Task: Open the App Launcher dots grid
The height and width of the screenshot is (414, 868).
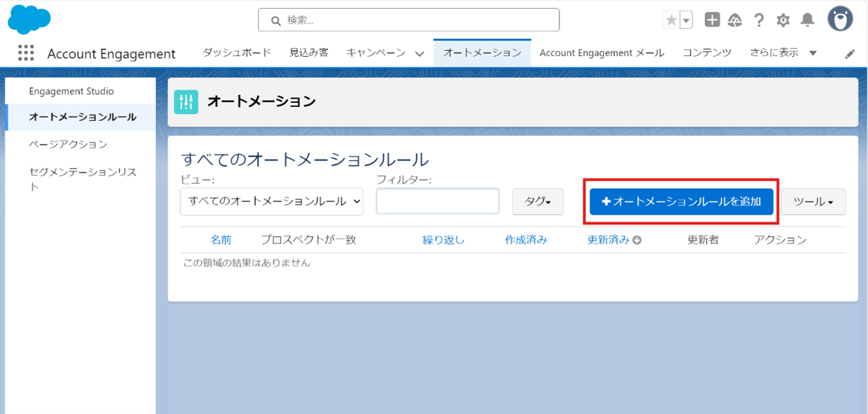Action: tap(26, 53)
